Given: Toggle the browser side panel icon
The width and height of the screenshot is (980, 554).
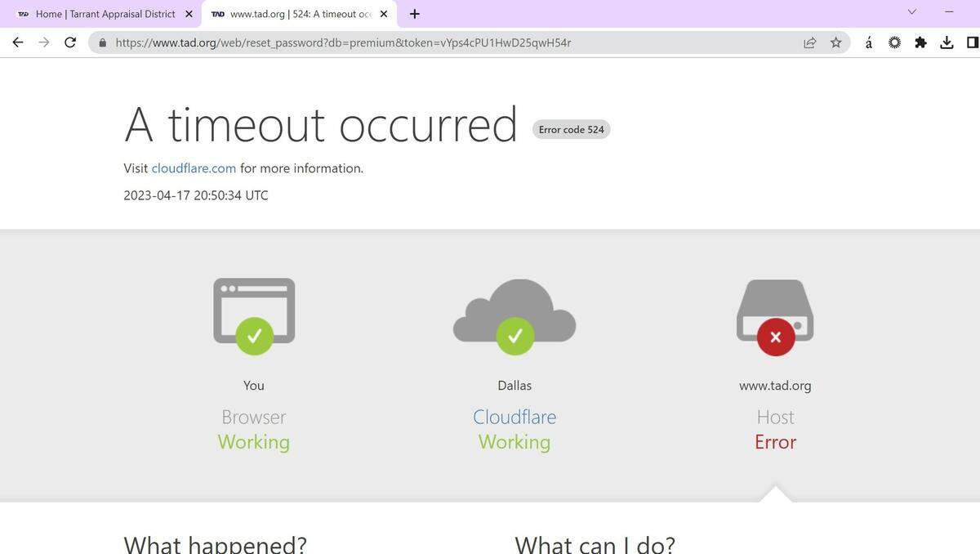Looking at the screenshot, I should pos(973,42).
